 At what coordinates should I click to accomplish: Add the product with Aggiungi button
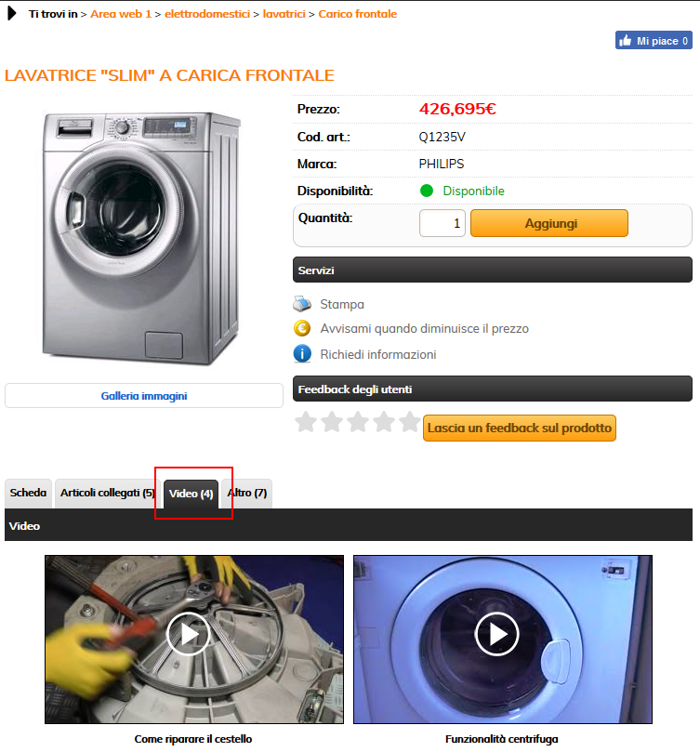[x=549, y=223]
